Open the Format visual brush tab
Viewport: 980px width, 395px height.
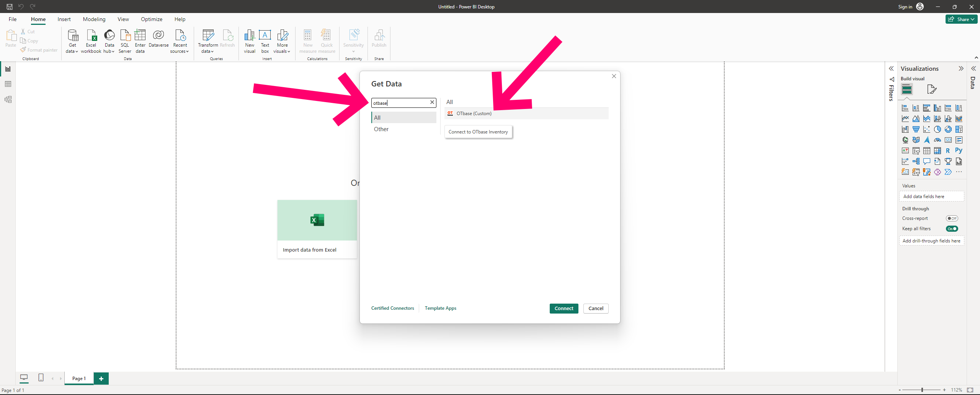point(932,89)
